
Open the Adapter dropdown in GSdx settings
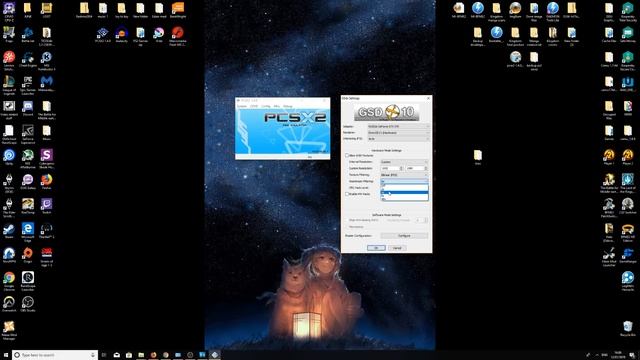click(398, 127)
